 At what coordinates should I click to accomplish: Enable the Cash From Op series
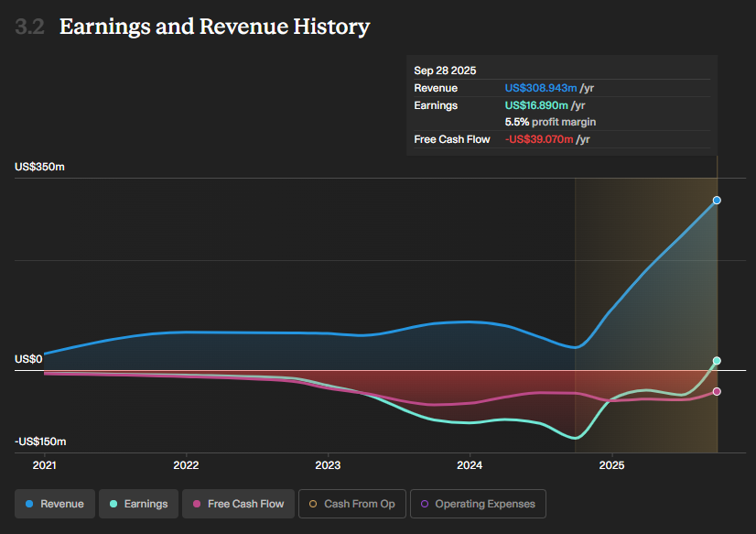click(x=351, y=504)
